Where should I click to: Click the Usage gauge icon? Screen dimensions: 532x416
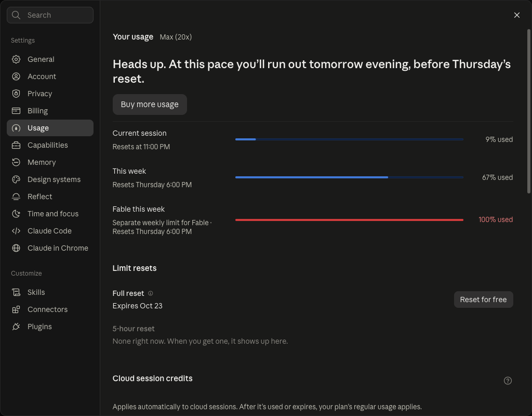(16, 128)
